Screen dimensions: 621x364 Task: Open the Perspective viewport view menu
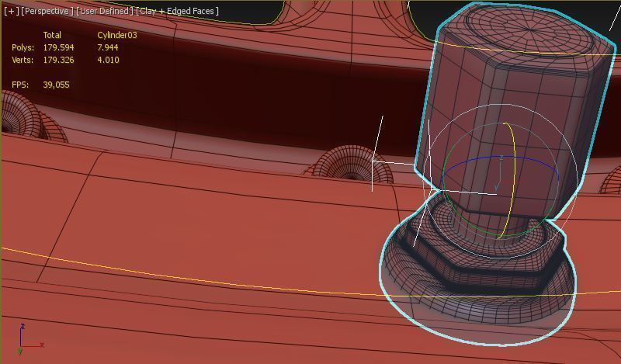[x=47, y=11]
